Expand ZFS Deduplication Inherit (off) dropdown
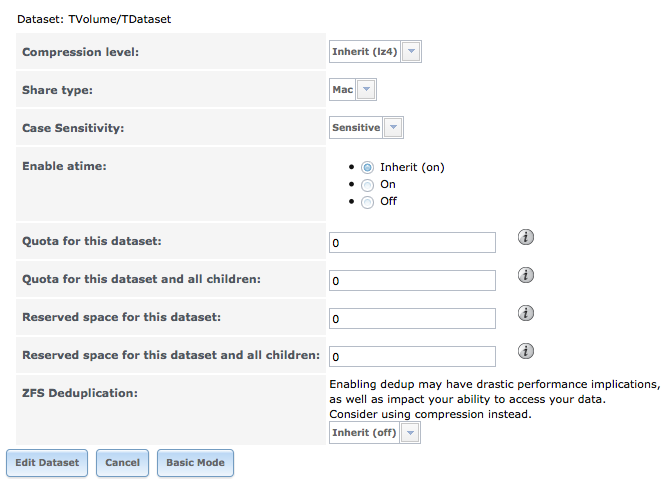 [x=410, y=433]
